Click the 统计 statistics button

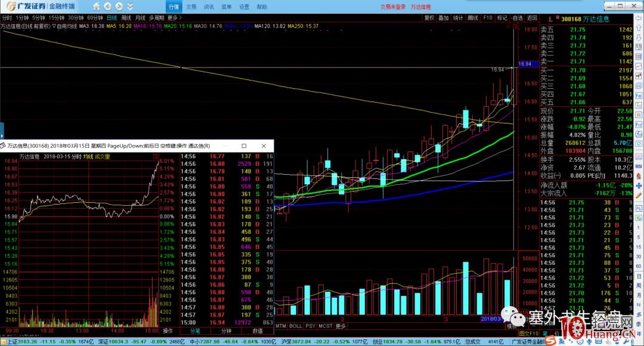click(x=458, y=18)
